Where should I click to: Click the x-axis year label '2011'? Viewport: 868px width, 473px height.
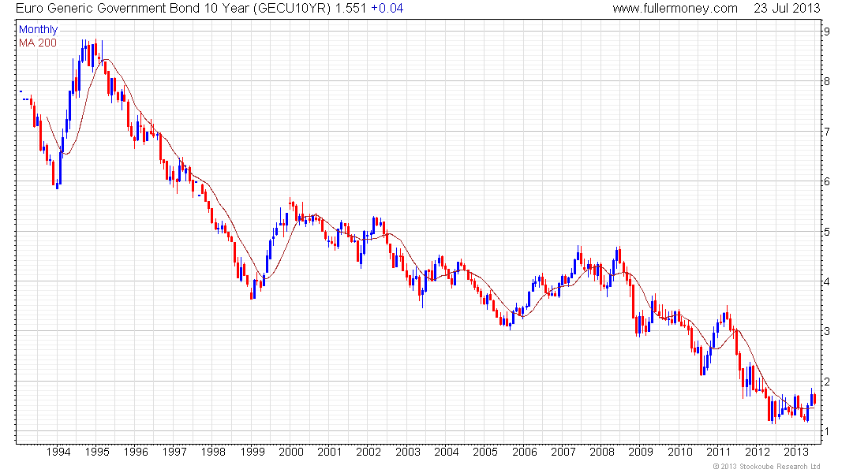pyautogui.click(x=719, y=452)
